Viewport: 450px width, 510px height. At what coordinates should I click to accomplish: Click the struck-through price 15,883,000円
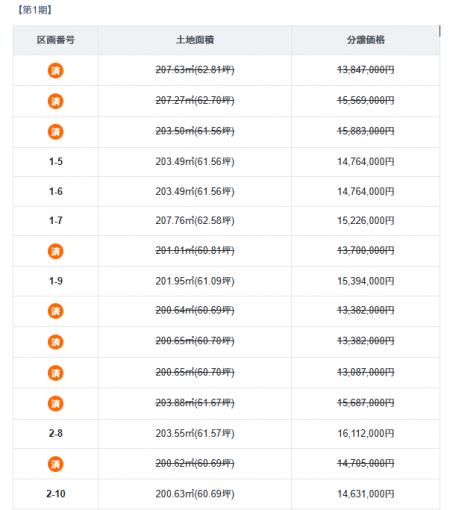coord(366,131)
